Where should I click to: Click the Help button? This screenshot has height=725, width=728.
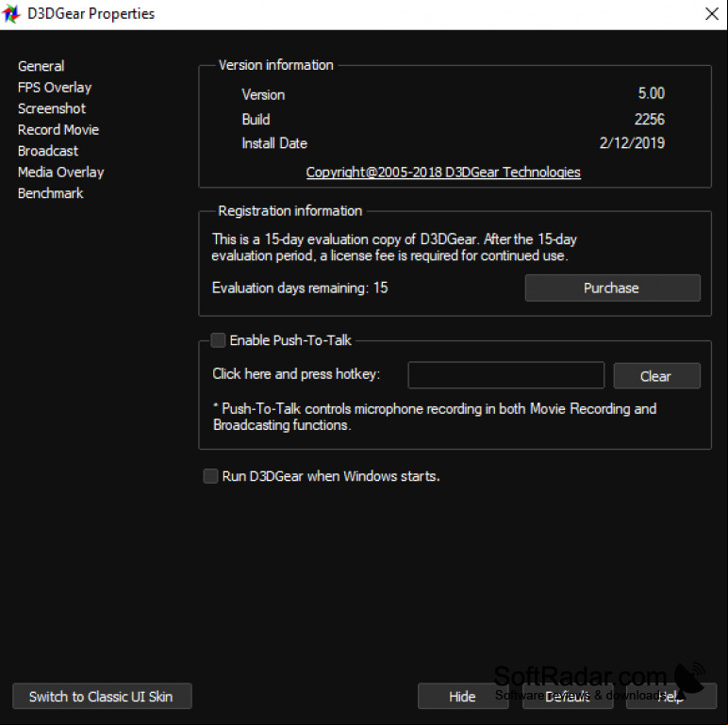[x=670, y=696]
